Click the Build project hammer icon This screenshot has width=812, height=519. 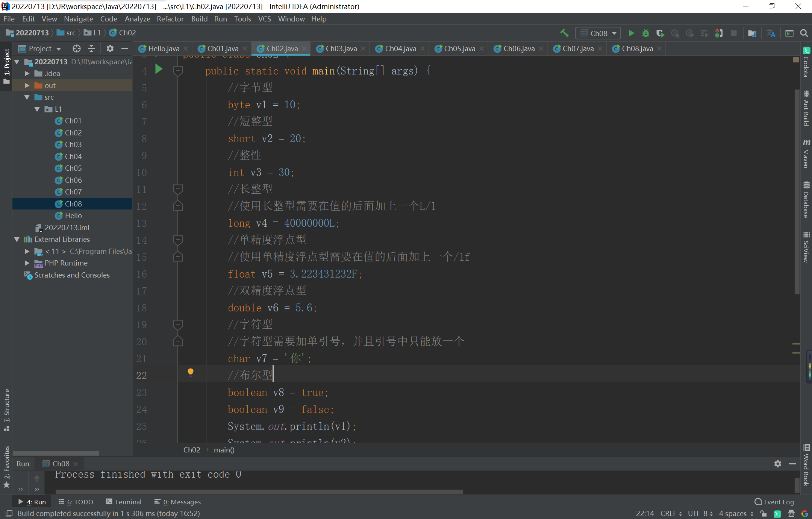pyautogui.click(x=564, y=33)
